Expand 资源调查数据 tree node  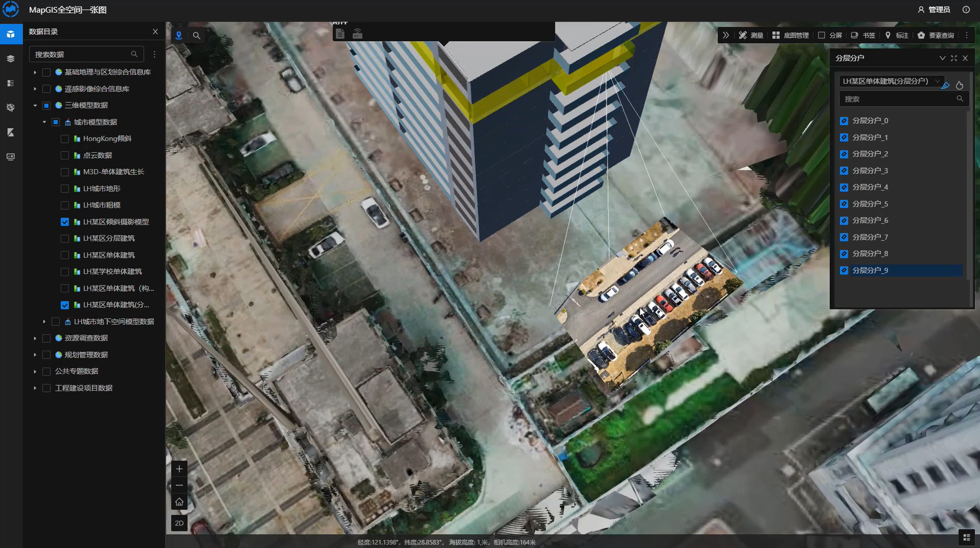coord(35,338)
